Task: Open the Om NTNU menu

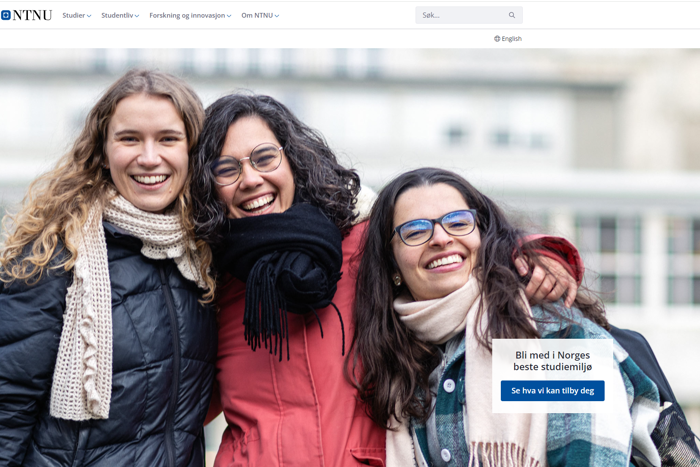Action: click(x=260, y=15)
